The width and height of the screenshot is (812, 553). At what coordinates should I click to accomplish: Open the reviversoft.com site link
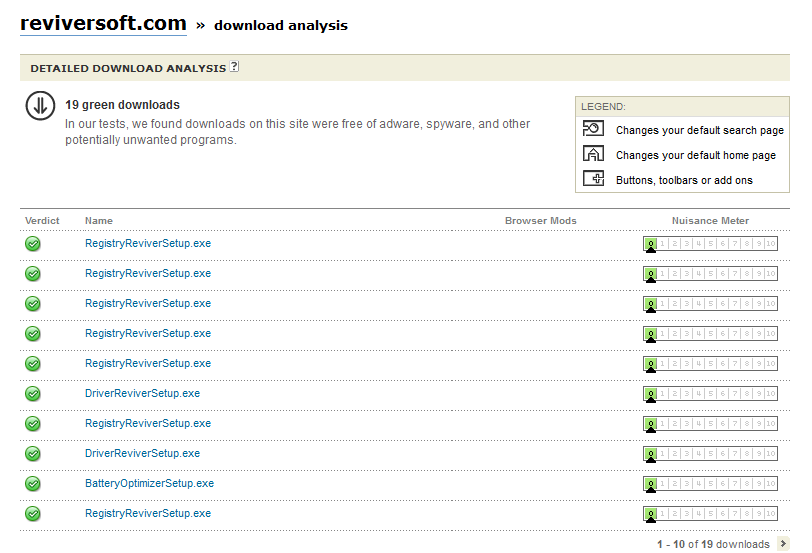click(x=103, y=23)
